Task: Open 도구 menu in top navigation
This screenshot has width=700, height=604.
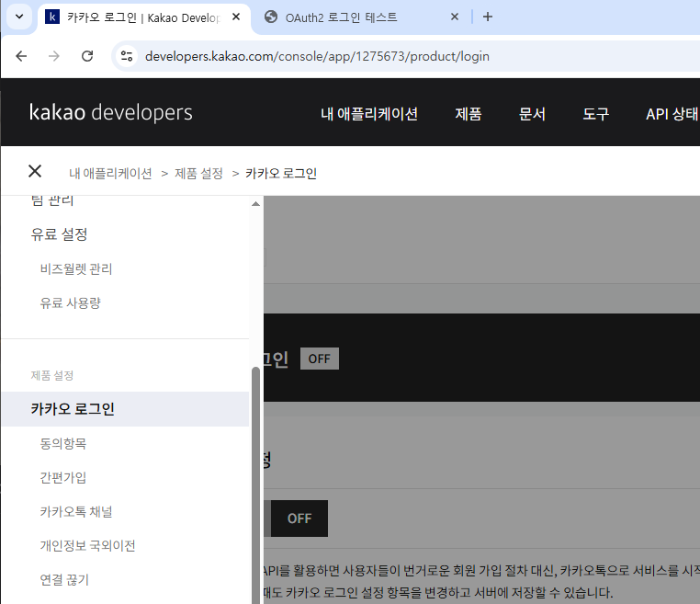Action: click(x=596, y=114)
